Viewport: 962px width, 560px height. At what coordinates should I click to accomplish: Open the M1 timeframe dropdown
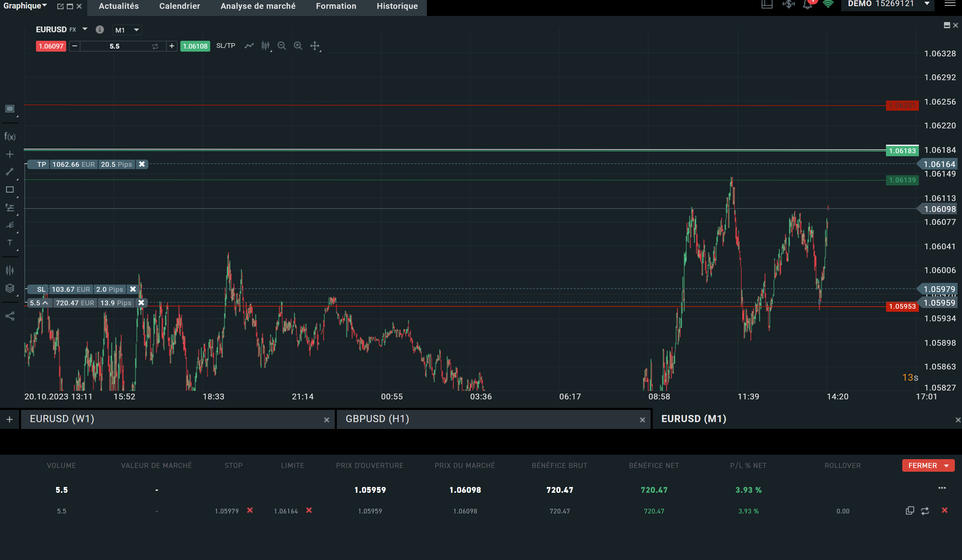(x=127, y=30)
